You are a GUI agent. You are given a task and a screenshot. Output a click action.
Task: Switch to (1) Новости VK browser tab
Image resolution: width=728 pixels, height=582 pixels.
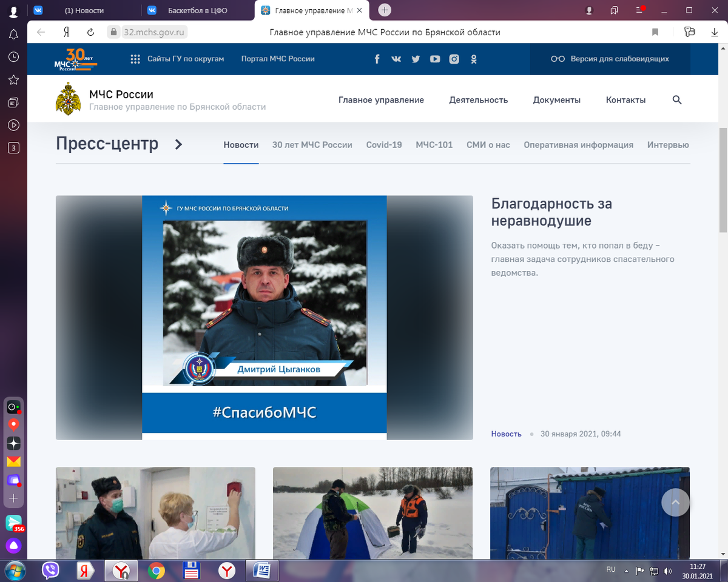pos(84,10)
